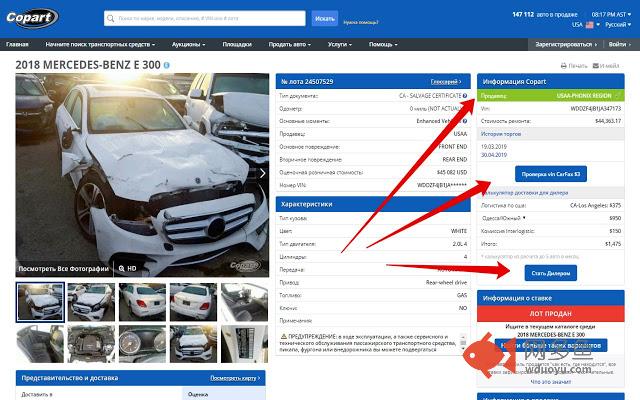This screenshot has width=640, height=400.
Task: Click the blue Искать search button
Action: [324, 18]
